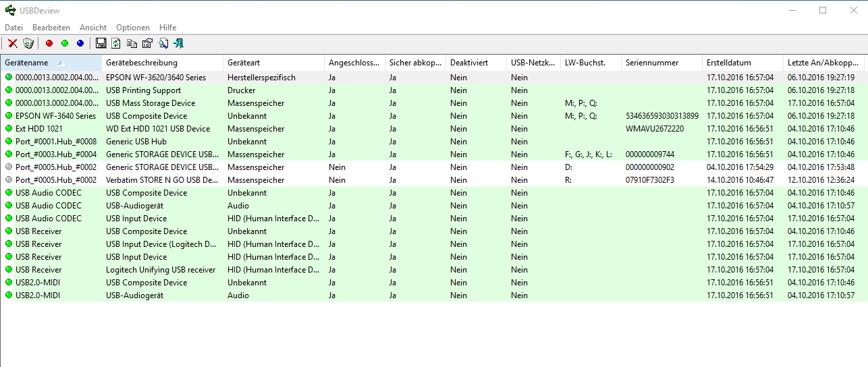Click creation date 14.10.2016 10:46:47
This screenshot has height=367, width=868.
click(740, 180)
